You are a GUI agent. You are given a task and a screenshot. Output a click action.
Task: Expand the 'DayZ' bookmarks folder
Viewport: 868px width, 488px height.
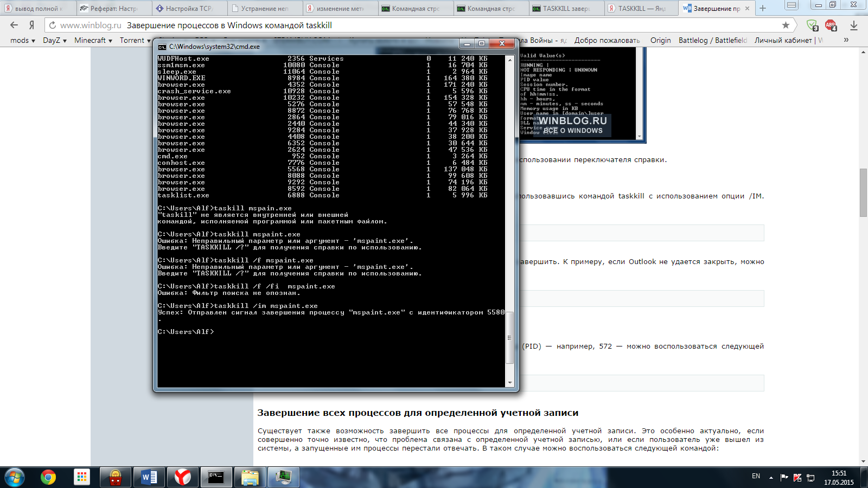(55, 40)
